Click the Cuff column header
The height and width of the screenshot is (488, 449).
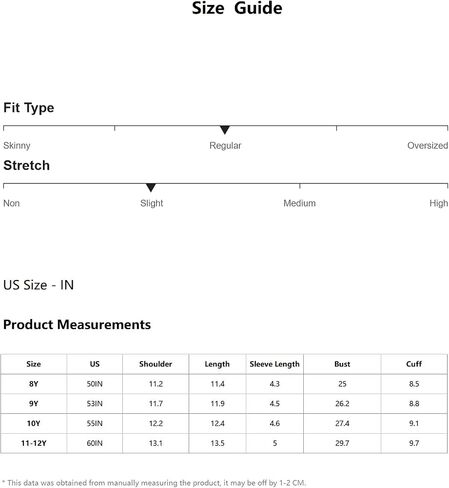(x=414, y=364)
